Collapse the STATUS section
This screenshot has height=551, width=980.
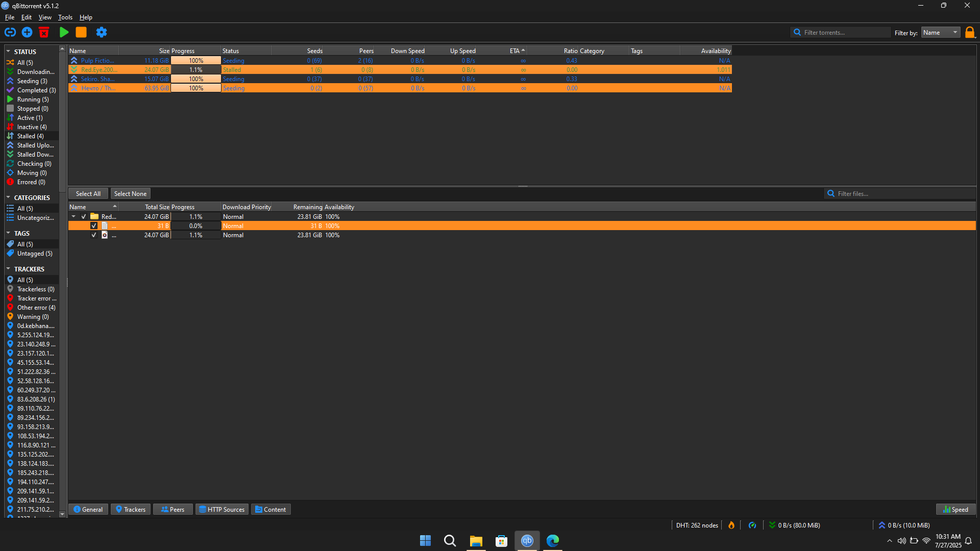[x=8, y=52]
